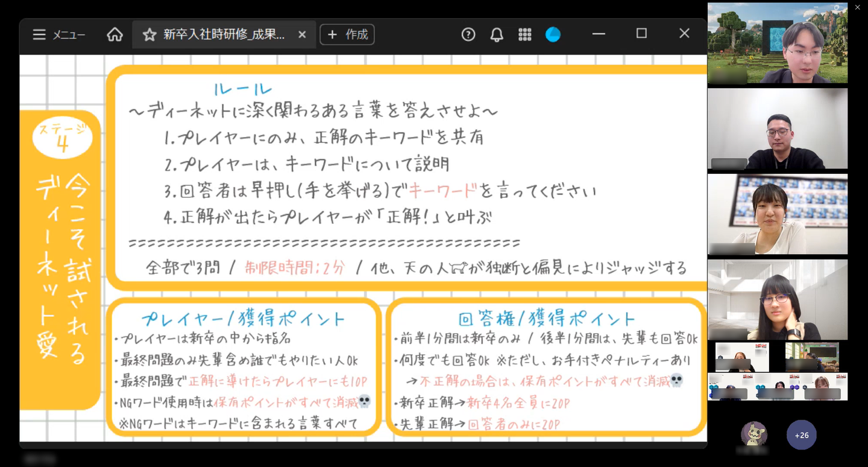Viewport: 868px width, 467px height.
Task: Open the notifications bell icon
Action: (x=497, y=34)
